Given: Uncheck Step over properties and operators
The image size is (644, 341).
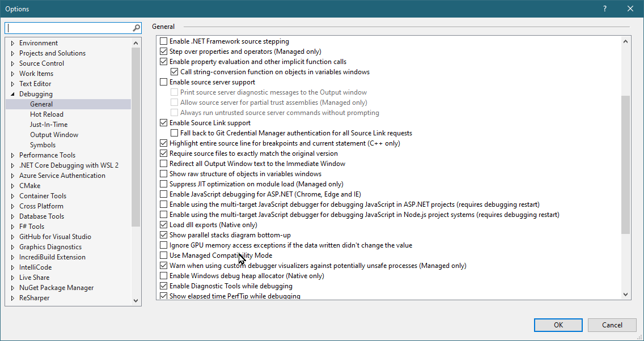Looking at the screenshot, I should (x=163, y=52).
